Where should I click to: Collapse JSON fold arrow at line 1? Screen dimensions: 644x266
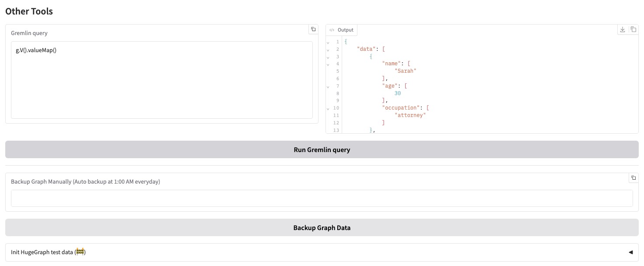[328, 42]
